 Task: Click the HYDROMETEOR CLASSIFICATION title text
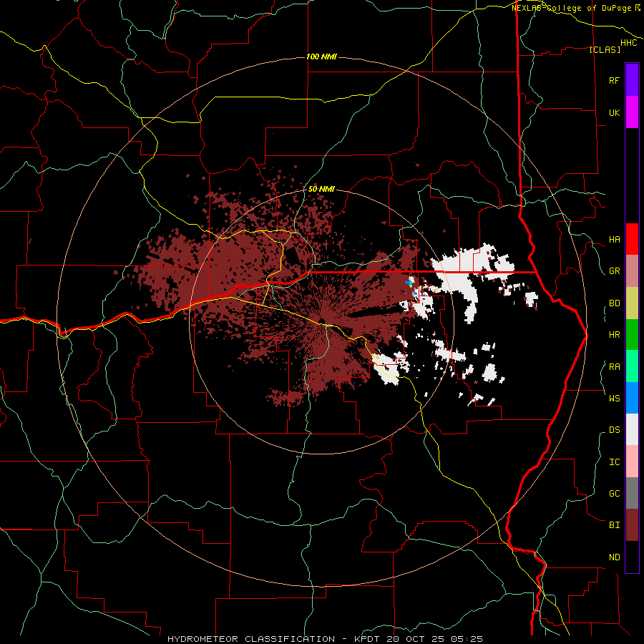point(251,639)
